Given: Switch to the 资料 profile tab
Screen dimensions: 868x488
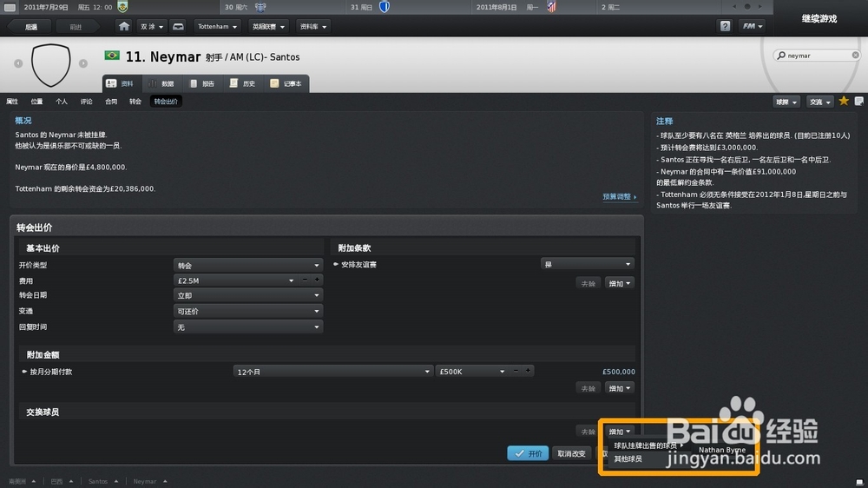Looking at the screenshot, I should click(x=122, y=83).
